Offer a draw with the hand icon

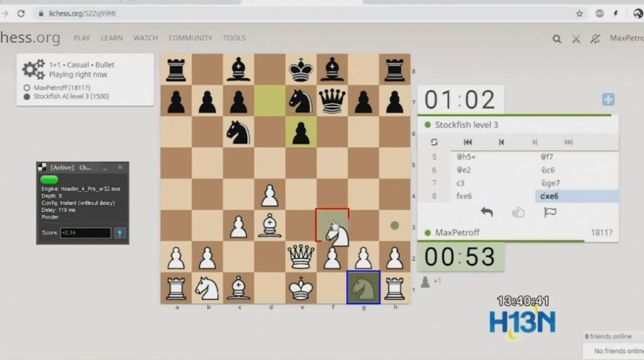point(518,212)
